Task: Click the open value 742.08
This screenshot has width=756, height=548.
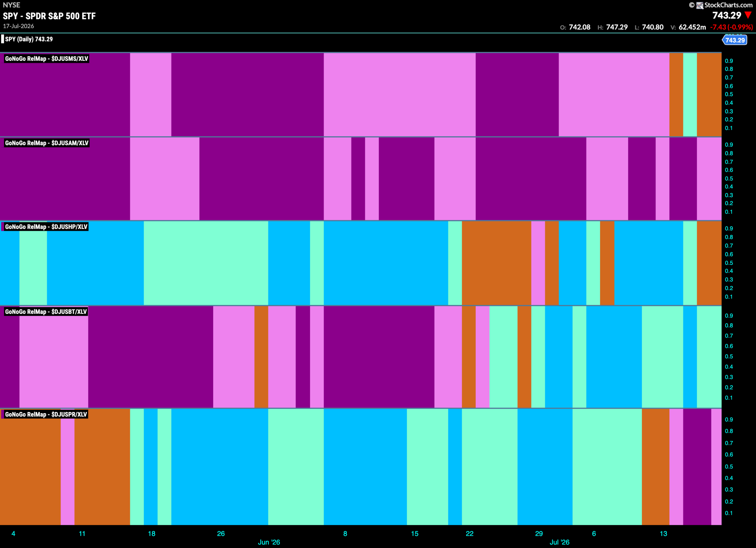Action: pos(580,27)
